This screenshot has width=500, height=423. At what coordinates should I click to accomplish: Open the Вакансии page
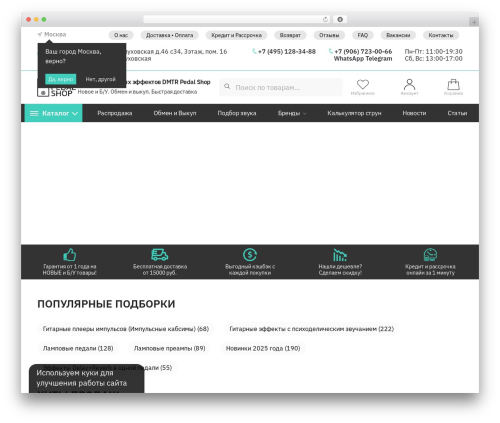coord(398,35)
